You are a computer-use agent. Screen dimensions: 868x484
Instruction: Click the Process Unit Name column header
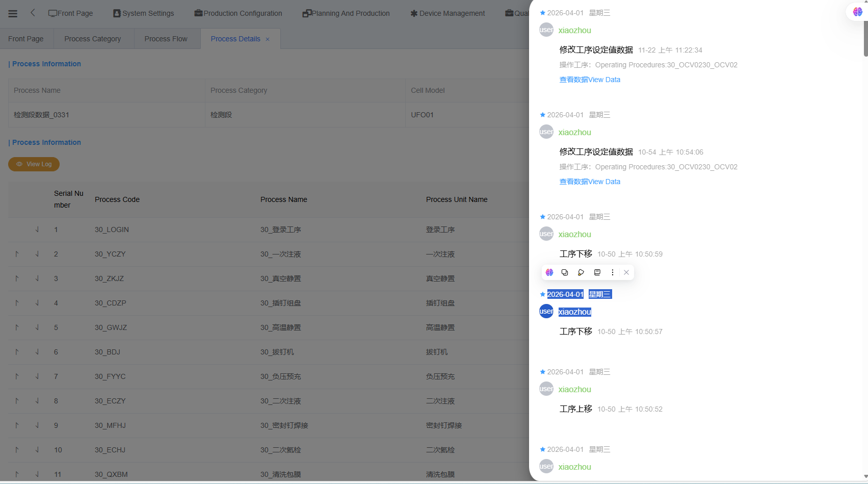pyautogui.click(x=457, y=199)
